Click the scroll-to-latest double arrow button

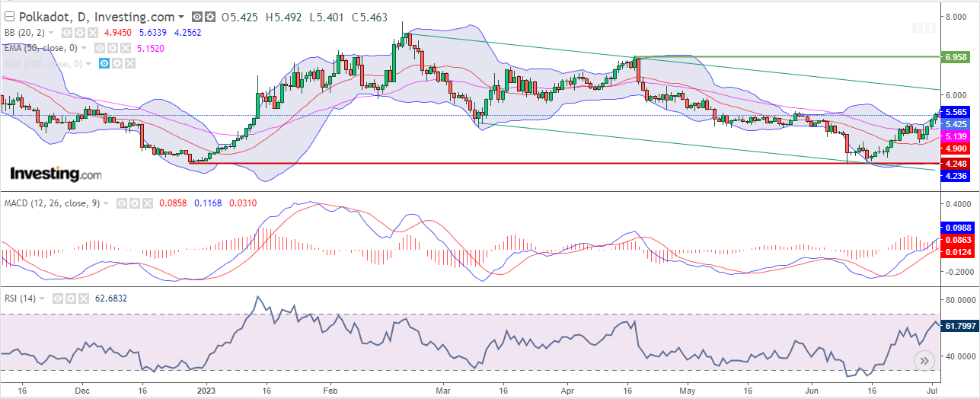tap(924, 361)
